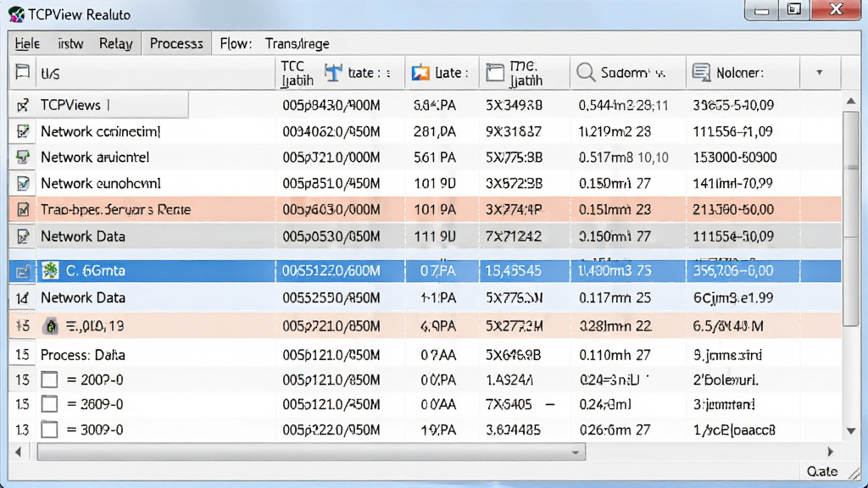Toggle the Network corinetiml row checkbox
Image resolution: width=868 pixels, height=488 pixels.
point(23,131)
